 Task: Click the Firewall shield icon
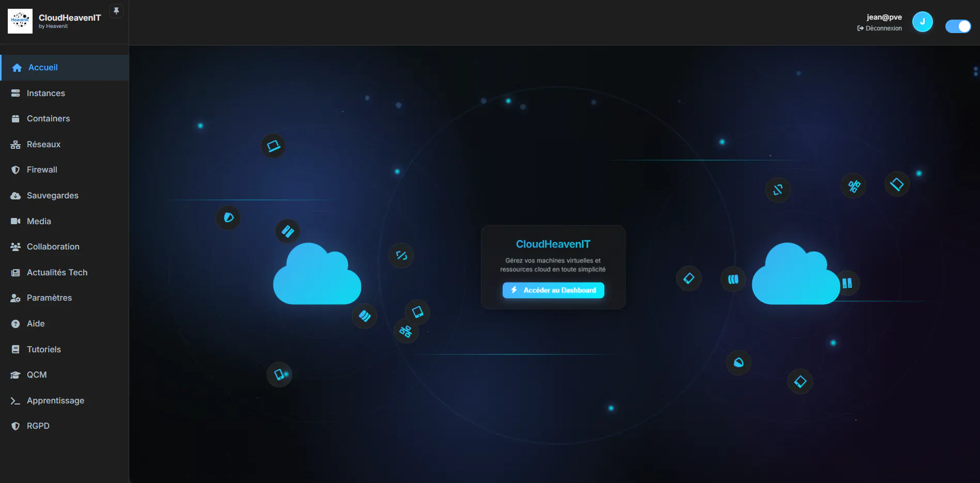[x=15, y=170]
